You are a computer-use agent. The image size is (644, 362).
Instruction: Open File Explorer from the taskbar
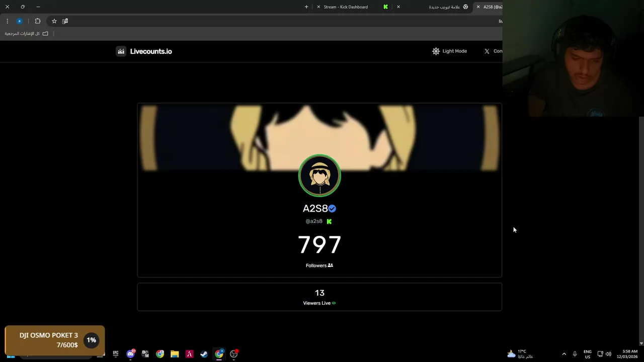[175, 354]
